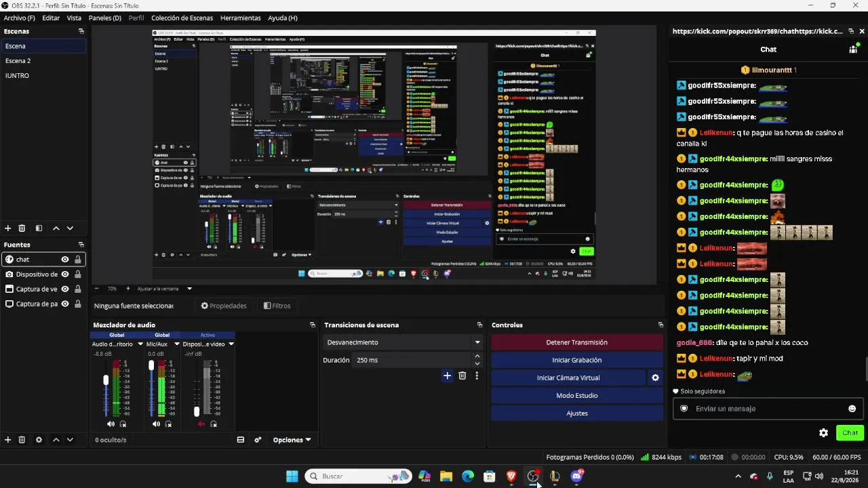Open the audio mixer Opciones dropdown
The height and width of the screenshot is (488, 868).
[x=292, y=440]
